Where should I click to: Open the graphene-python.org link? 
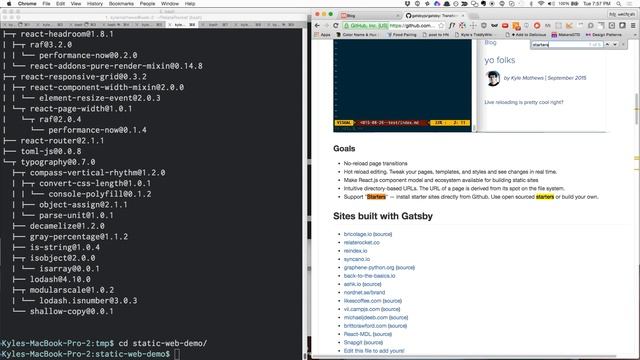[x=369, y=267]
